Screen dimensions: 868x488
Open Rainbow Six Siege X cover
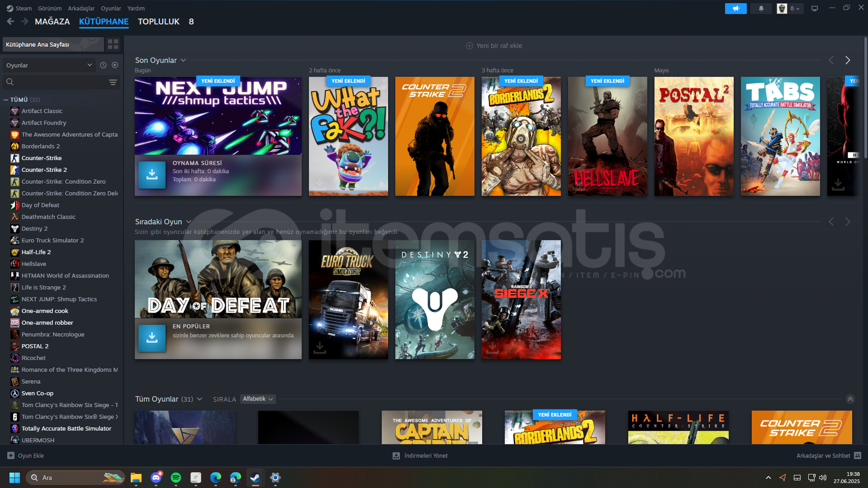pyautogui.click(x=521, y=299)
